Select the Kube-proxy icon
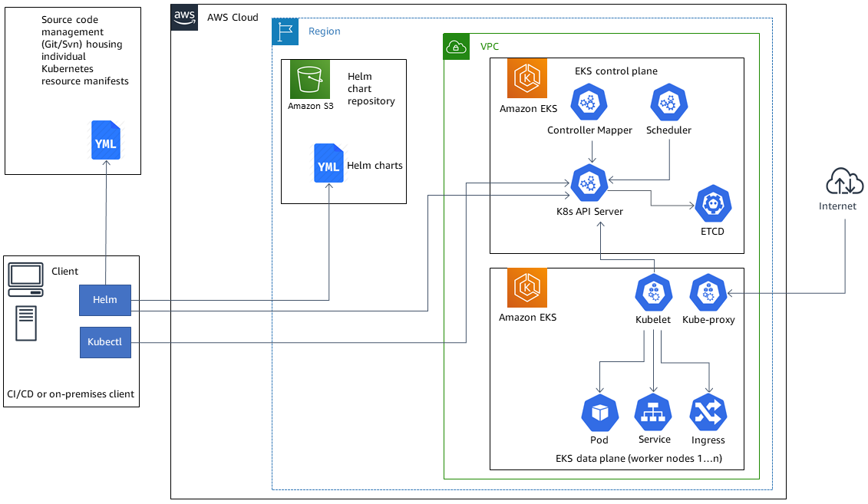The height and width of the screenshot is (504, 868). 707,292
